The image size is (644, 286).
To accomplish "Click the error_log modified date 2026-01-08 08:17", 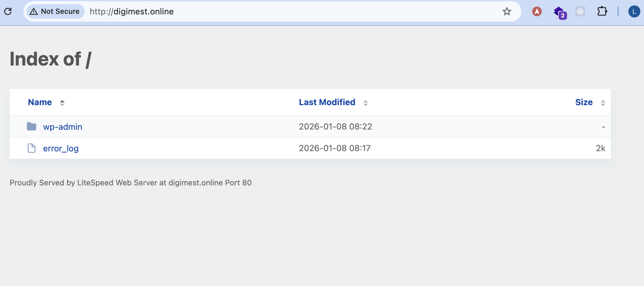I will 335,148.
